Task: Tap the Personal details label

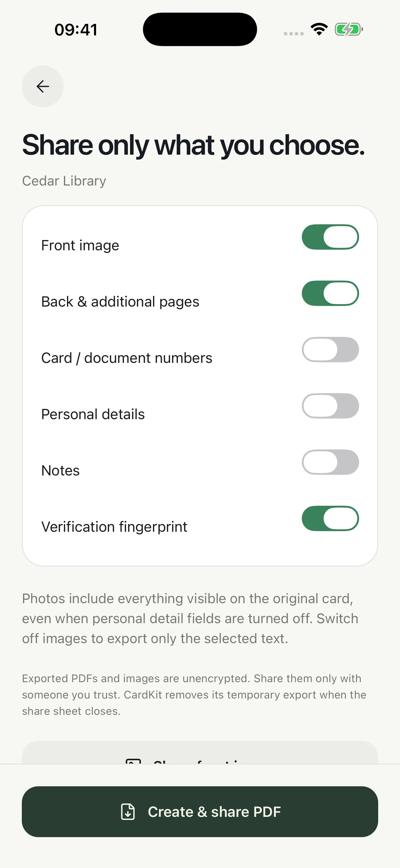Action: pos(93,414)
